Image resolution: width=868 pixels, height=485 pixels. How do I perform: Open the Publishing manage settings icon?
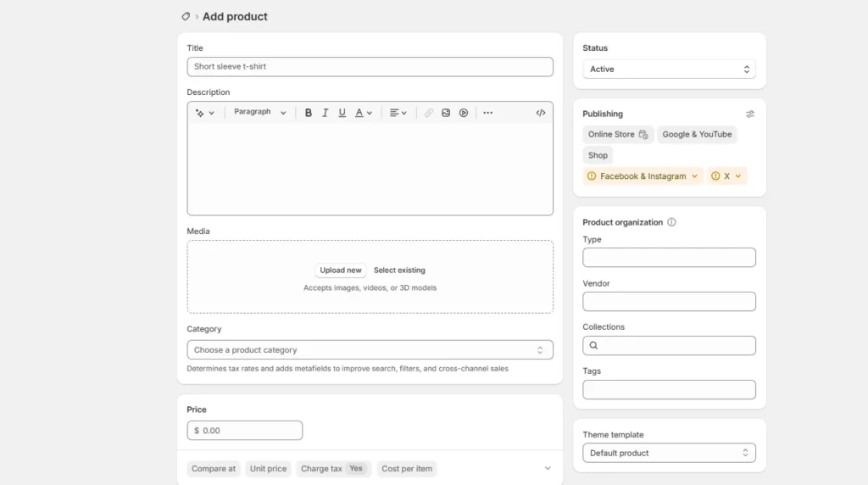(749, 114)
